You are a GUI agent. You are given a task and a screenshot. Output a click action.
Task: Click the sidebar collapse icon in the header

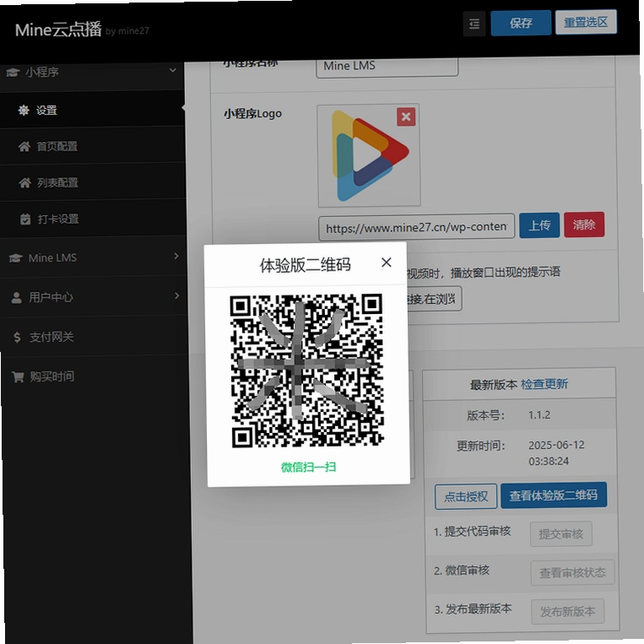(x=474, y=23)
